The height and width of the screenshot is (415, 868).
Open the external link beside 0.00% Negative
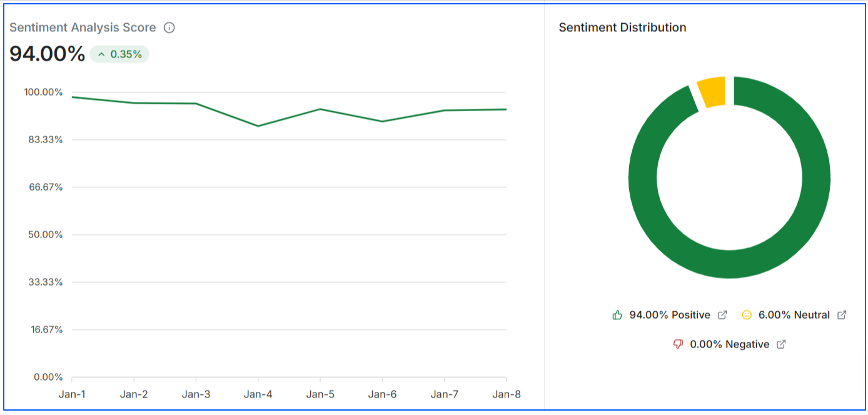coord(780,343)
